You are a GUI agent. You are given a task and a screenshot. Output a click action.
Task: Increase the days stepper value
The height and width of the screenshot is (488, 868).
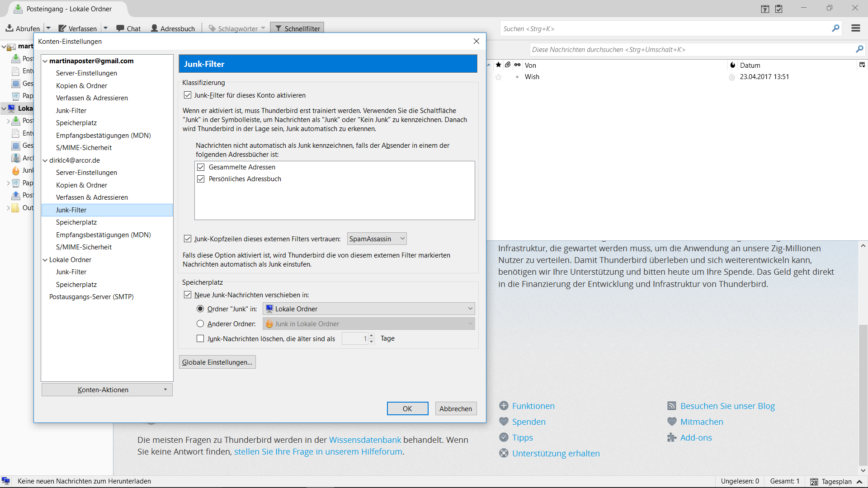click(372, 336)
